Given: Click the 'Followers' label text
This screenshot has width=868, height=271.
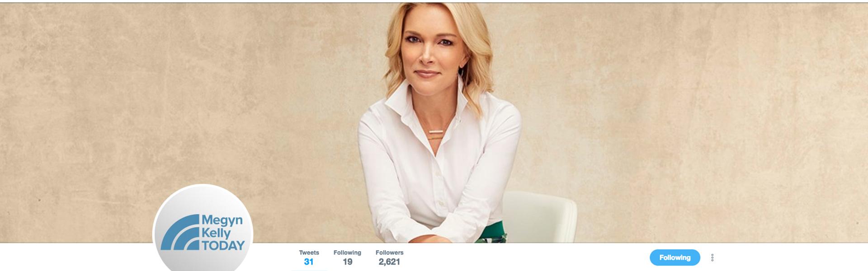Looking at the screenshot, I should tap(389, 252).
